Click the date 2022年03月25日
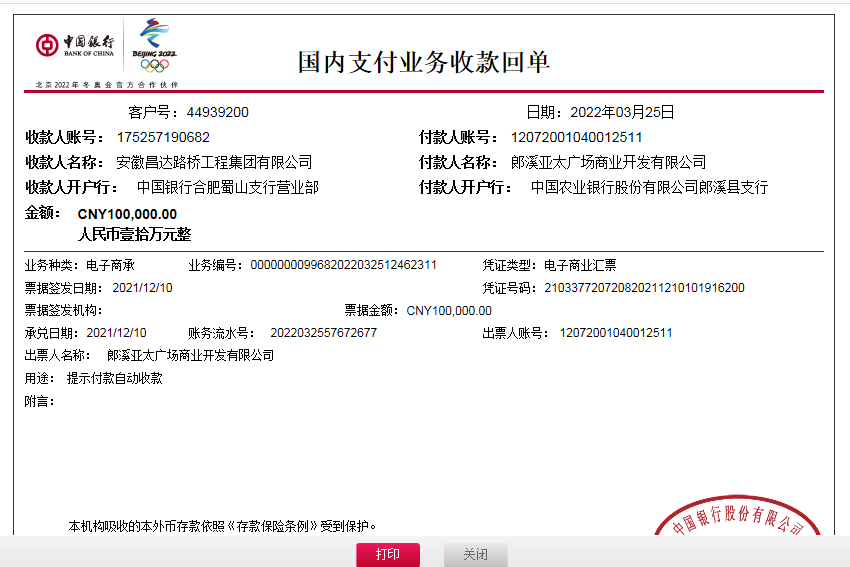The image size is (850, 567). 622,112
